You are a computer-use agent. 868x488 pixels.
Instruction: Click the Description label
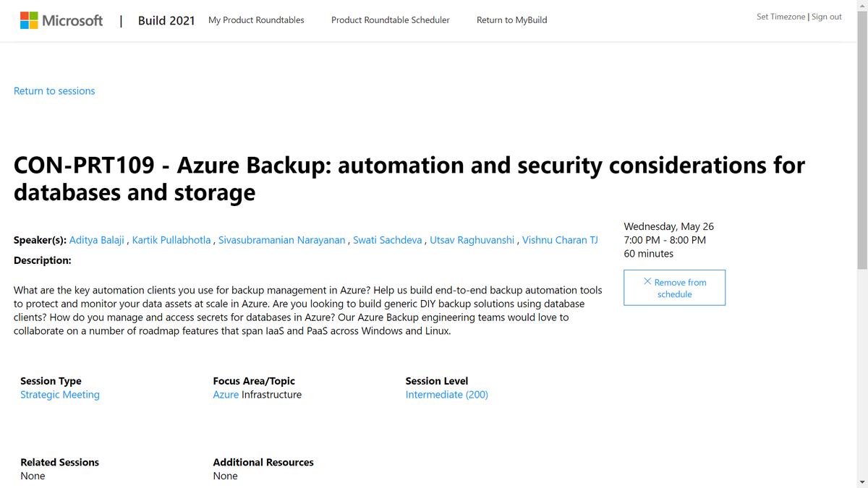click(43, 260)
